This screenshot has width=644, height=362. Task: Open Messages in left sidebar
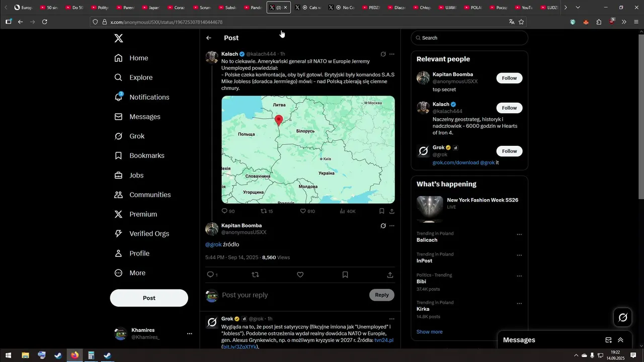click(137, 117)
